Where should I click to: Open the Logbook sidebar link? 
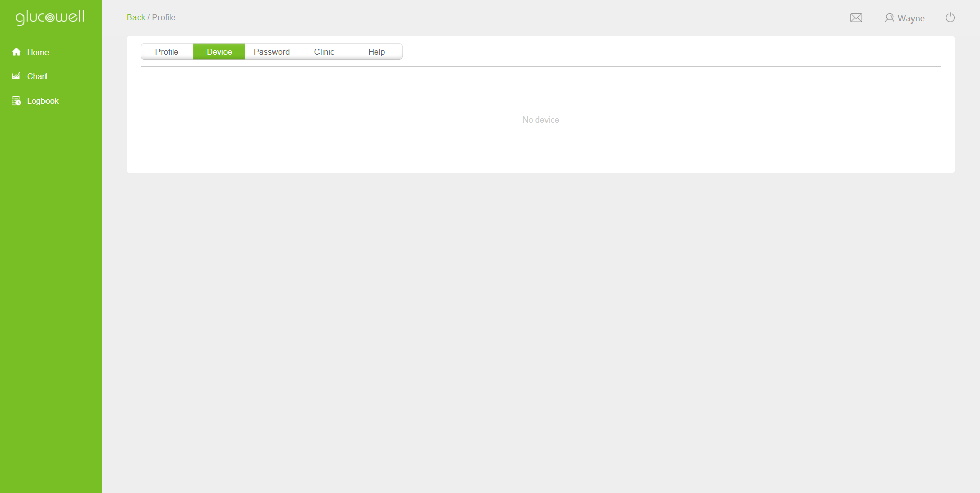click(43, 101)
